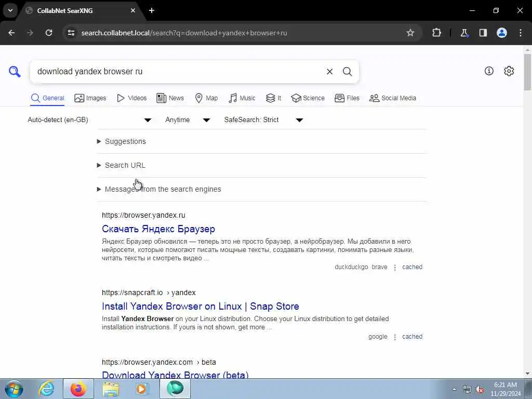Open Download Yandex Browser (beta) result
Image resolution: width=532 pixels, height=399 pixels.
pos(175,375)
